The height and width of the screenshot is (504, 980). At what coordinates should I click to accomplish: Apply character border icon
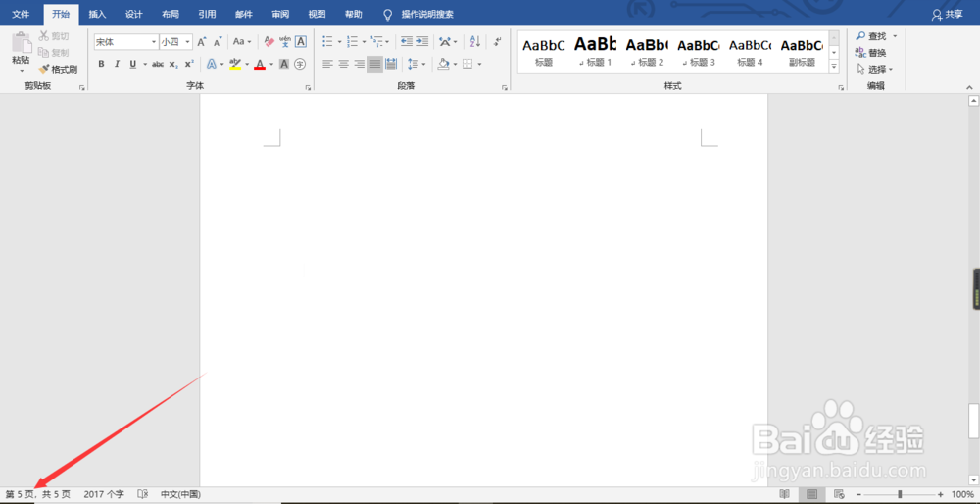[301, 42]
